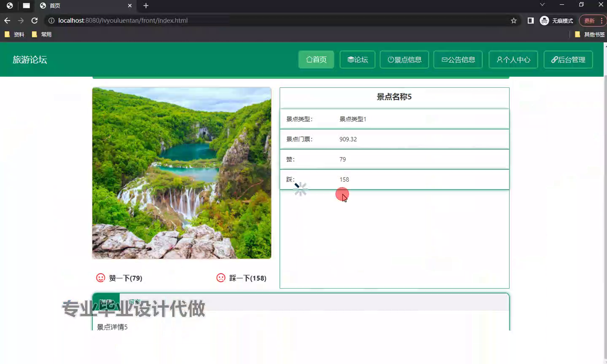Click the 景点门票： label
607x364 pixels.
[x=299, y=139]
